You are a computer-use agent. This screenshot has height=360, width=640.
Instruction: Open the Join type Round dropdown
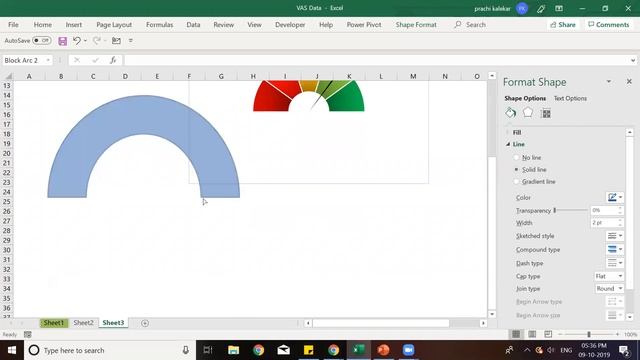[609, 289]
